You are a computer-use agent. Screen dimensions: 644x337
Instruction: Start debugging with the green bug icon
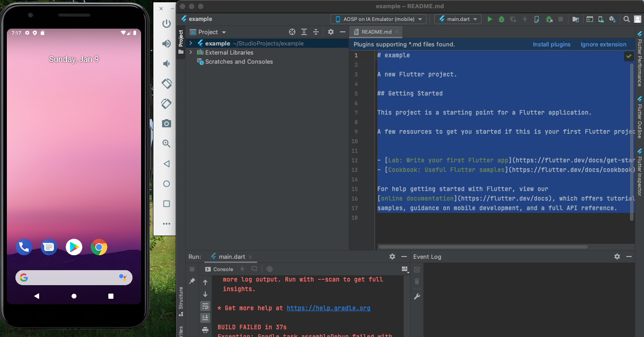coord(502,19)
